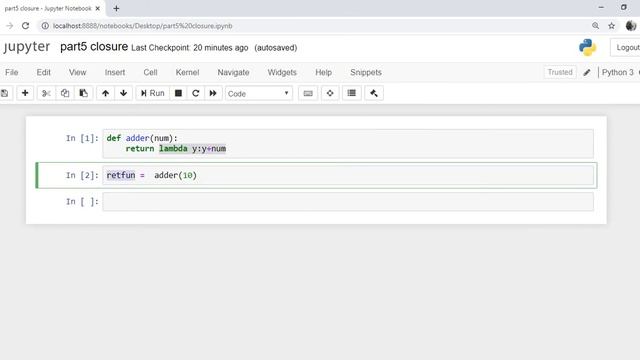
Task: Open the File menu
Action: click(x=12, y=72)
